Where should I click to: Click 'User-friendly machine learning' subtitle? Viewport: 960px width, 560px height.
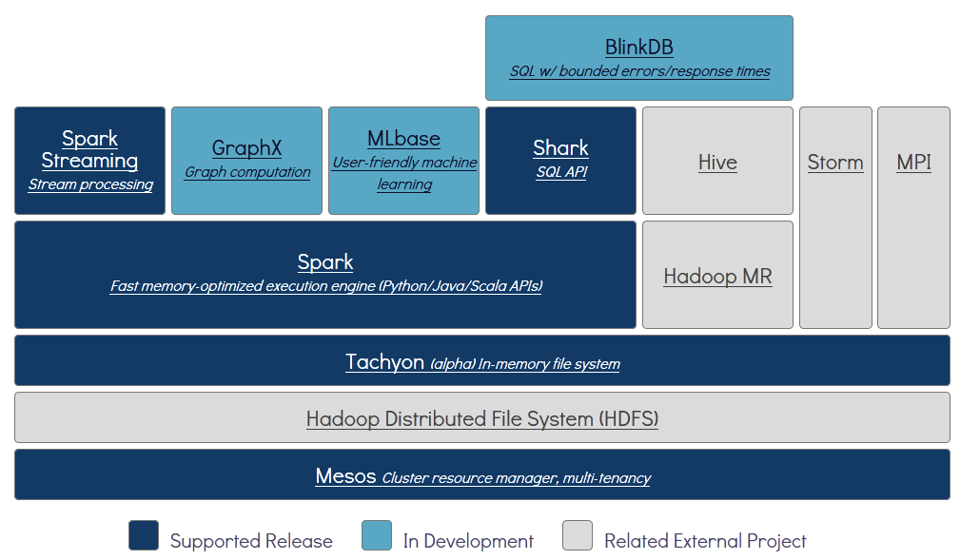pos(404,173)
